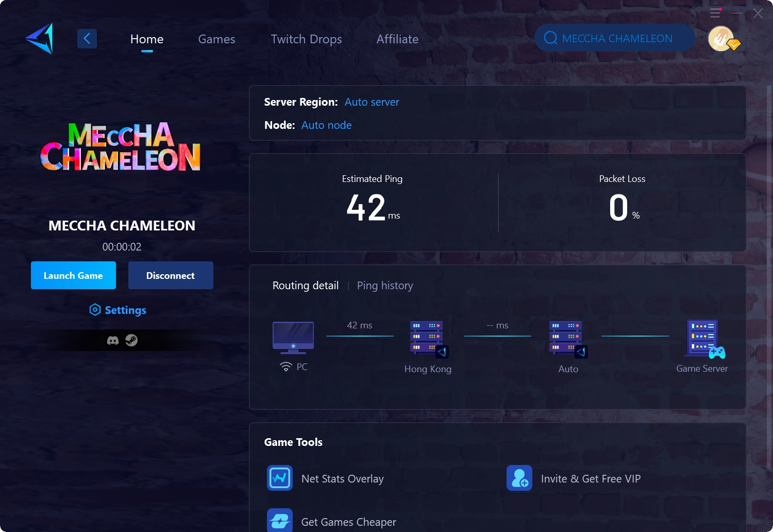Click the 'Hong Kong' node label
The width and height of the screenshot is (773, 532).
click(428, 369)
